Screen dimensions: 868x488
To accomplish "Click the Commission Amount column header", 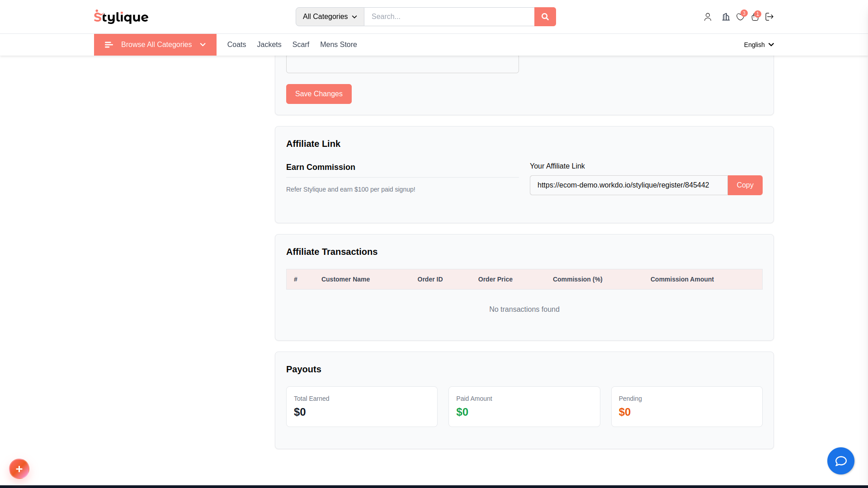I will [682, 279].
